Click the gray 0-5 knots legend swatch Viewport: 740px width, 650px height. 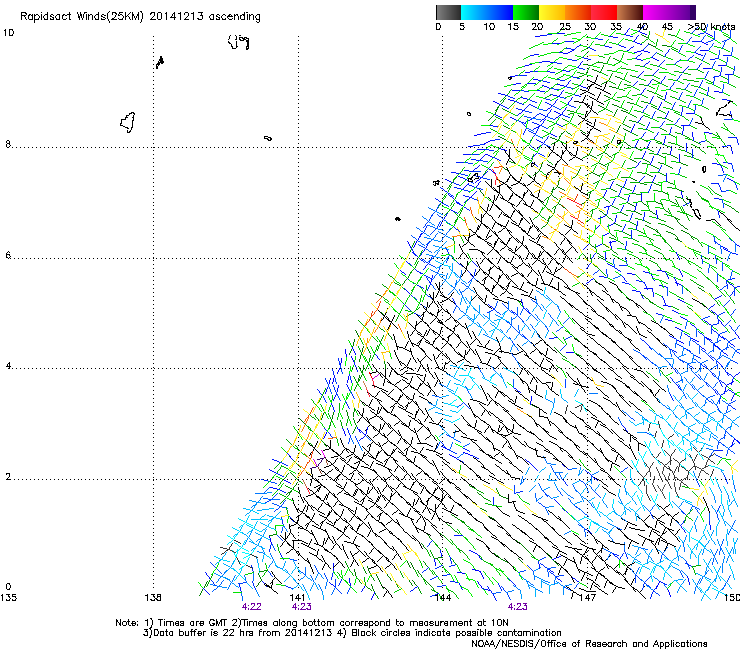click(448, 12)
